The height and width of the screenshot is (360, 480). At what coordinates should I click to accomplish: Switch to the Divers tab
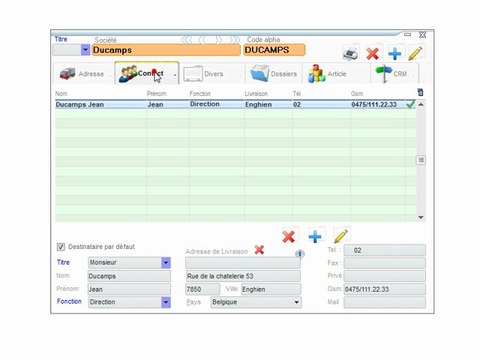[212, 74]
